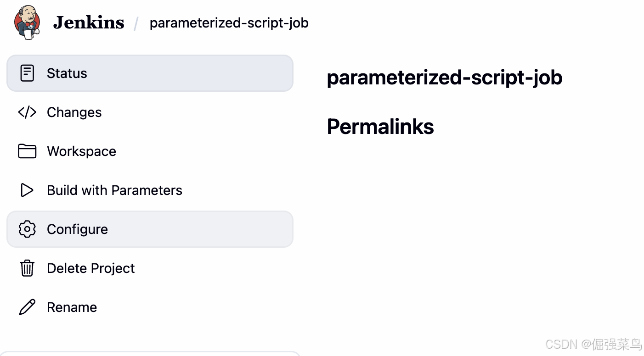Open the Configure text label
Screen dimensions: 644x356
(77, 229)
